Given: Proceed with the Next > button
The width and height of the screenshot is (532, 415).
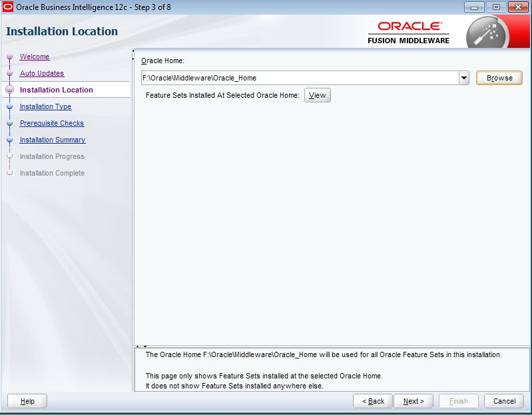Looking at the screenshot, I should click(413, 401).
